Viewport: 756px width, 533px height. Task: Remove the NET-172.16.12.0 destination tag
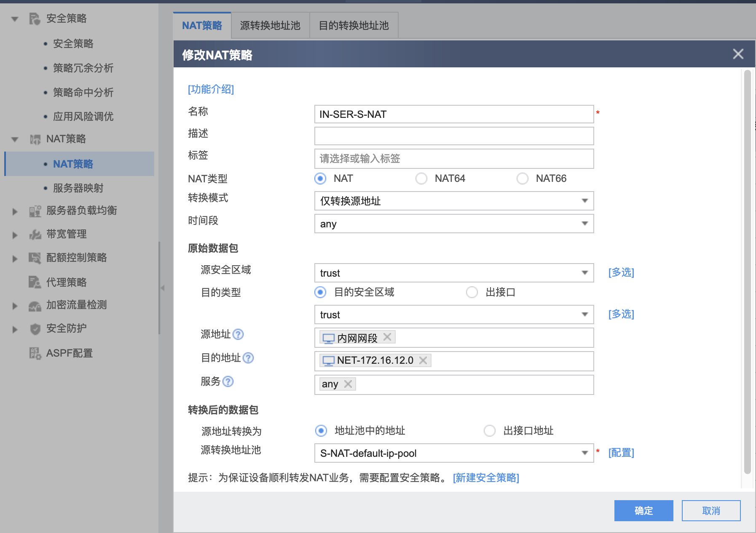point(423,360)
